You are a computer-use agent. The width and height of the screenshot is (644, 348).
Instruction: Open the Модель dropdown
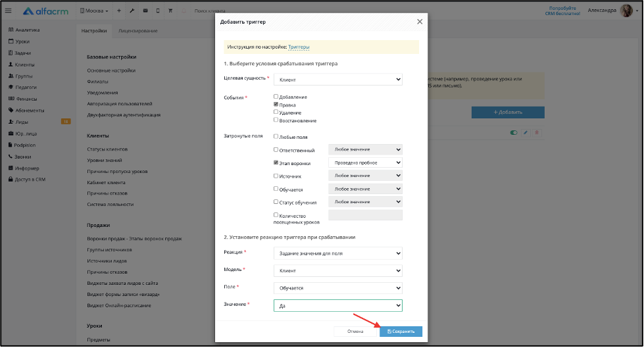pos(338,271)
